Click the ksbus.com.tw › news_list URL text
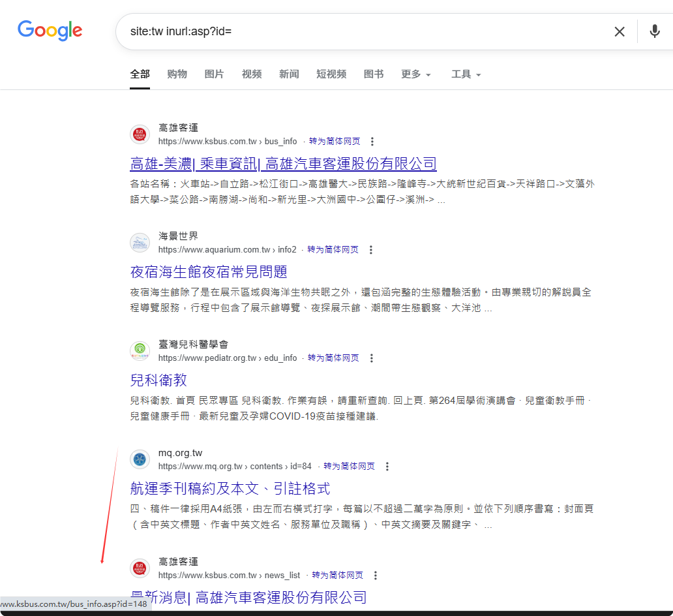Viewport: 673px width, 616px height. [229, 575]
